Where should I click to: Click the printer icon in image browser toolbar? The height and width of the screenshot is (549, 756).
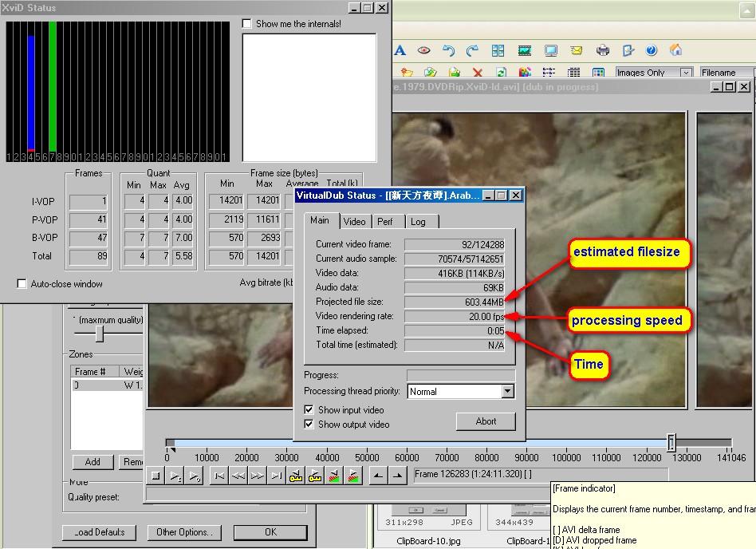(603, 50)
